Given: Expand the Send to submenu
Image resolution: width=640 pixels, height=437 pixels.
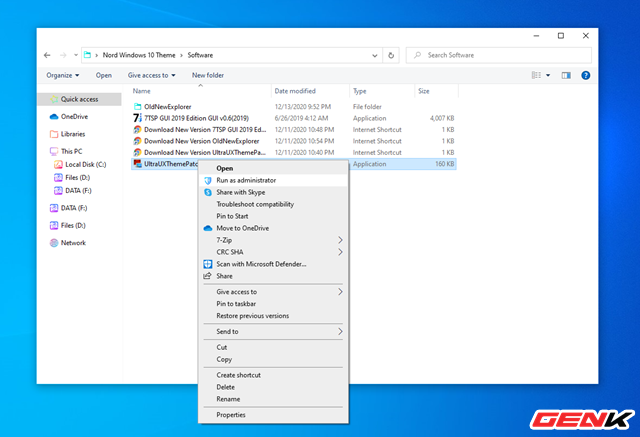Looking at the screenshot, I should pyautogui.click(x=273, y=332).
